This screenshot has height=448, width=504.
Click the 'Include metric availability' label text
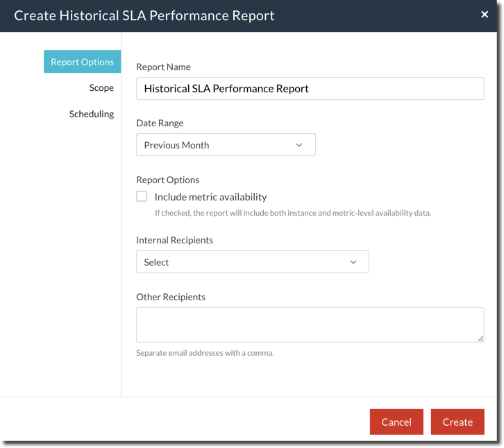[x=210, y=197]
